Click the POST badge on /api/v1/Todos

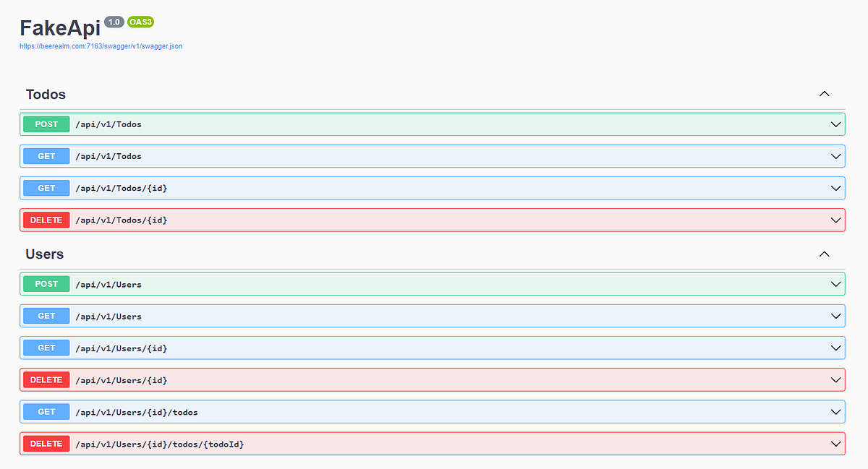coord(46,124)
